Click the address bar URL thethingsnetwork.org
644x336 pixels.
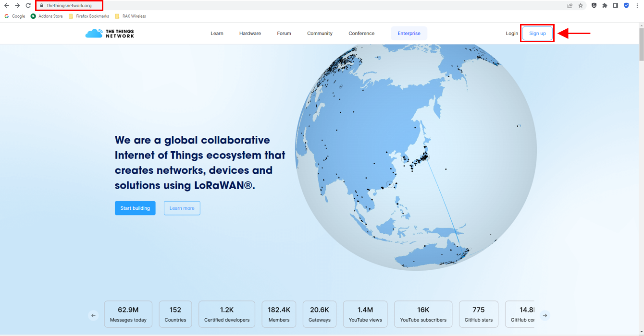click(69, 6)
